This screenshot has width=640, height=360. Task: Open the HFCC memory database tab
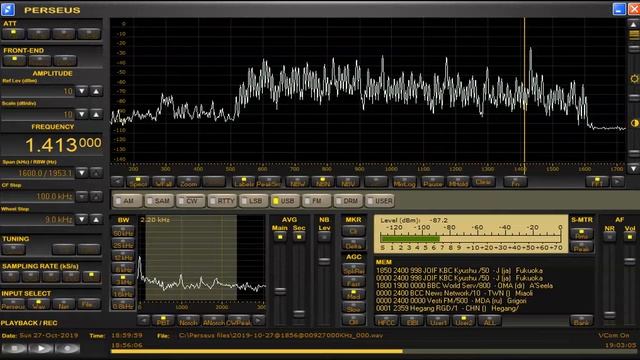click(x=386, y=321)
